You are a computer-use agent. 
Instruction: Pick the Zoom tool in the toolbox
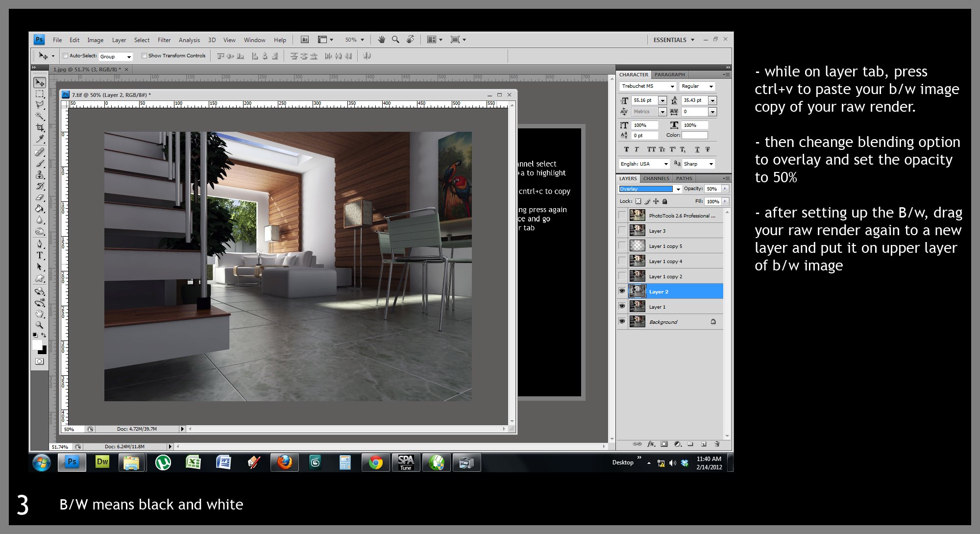[x=40, y=325]
